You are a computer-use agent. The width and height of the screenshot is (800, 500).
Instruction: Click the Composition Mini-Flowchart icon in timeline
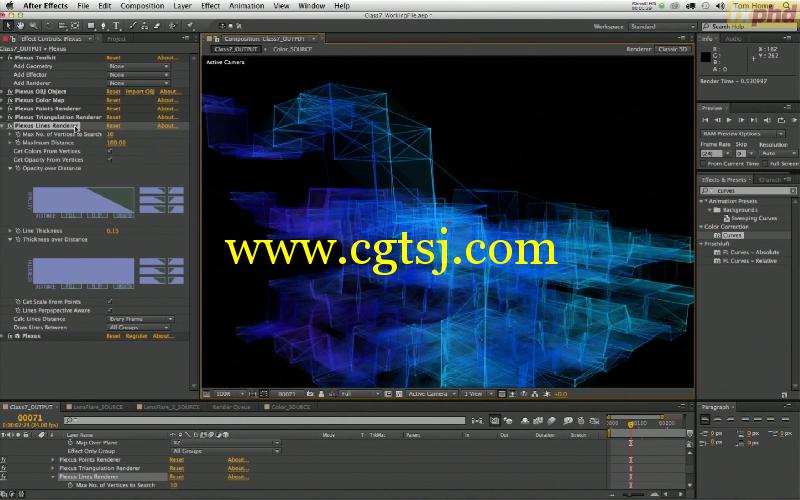[477, 421]
